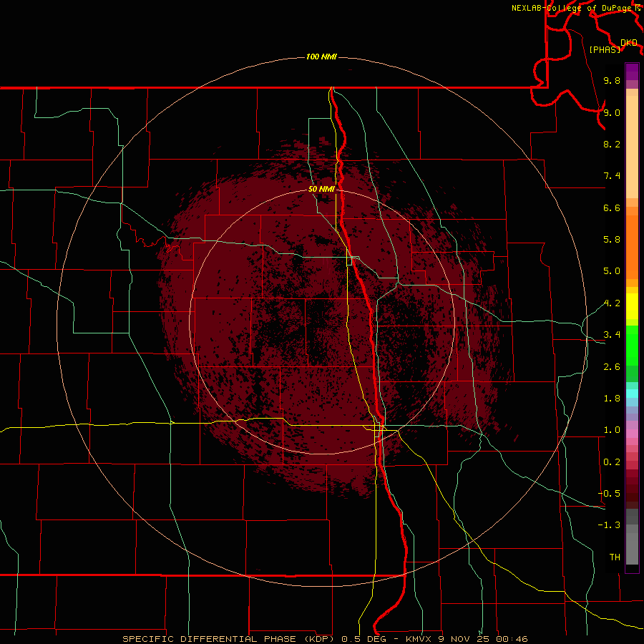Click the dark orange segment of color bar

632,248
